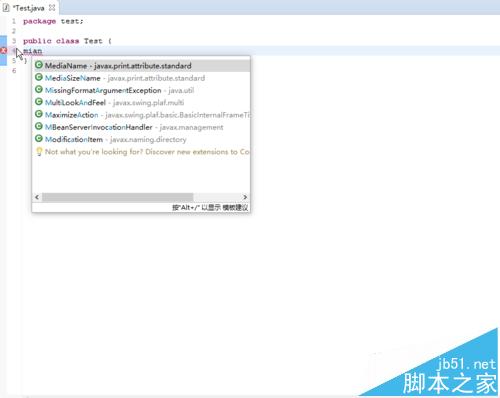
Task: Pick the MaximizeAction completion entry
Action: pyautogui.click(x=141, y=115)
